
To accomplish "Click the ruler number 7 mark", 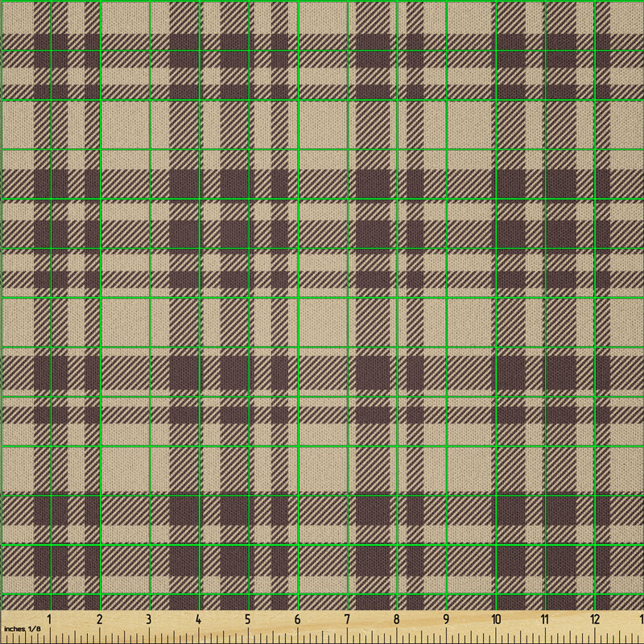I will tap(347, 619).
